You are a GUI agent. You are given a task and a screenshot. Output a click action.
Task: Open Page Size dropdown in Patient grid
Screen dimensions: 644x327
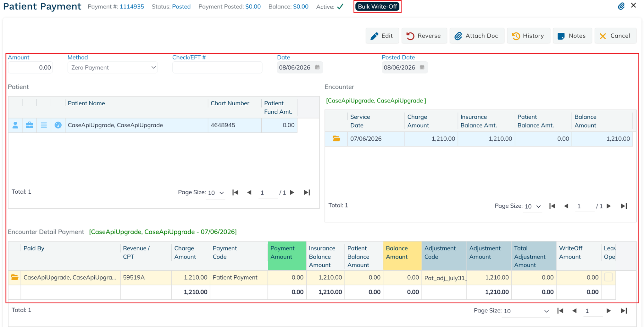(216, 193)
